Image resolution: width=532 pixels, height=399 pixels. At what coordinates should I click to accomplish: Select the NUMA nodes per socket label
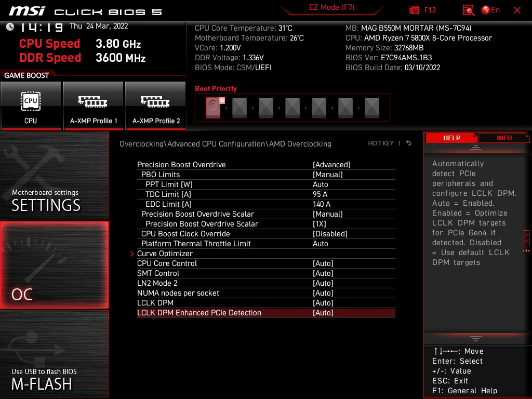(178, 293)
